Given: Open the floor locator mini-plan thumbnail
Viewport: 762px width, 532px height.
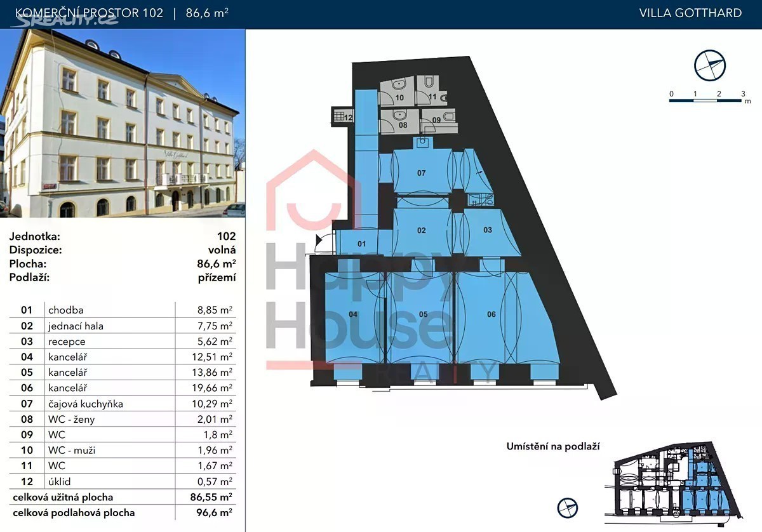Looking at the screenshot, I should pos(674,485).
